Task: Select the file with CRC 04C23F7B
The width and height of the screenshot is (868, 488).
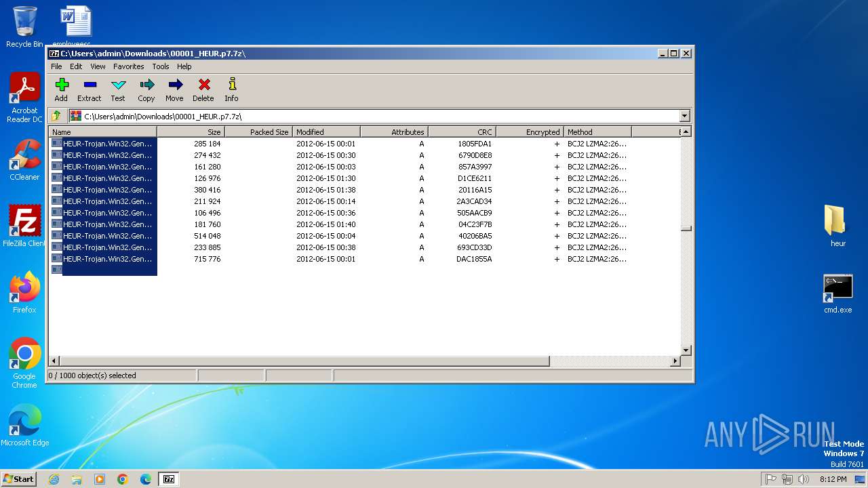Action: click(x=365, y=224)
